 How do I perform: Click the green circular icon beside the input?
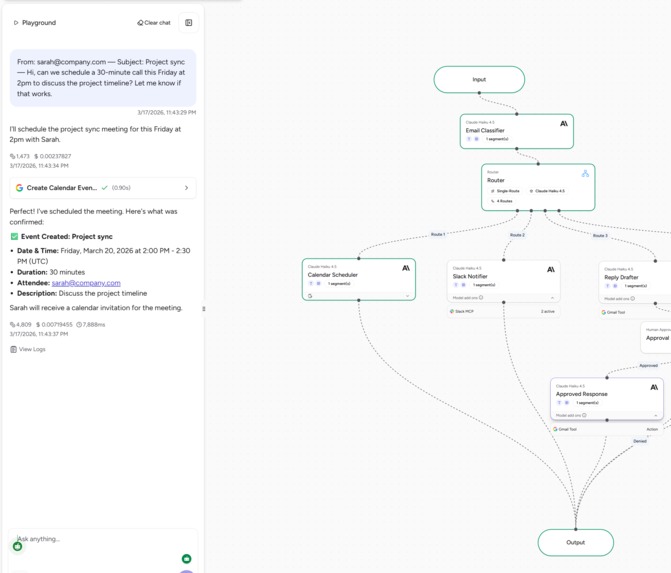[x=18, y=546]
